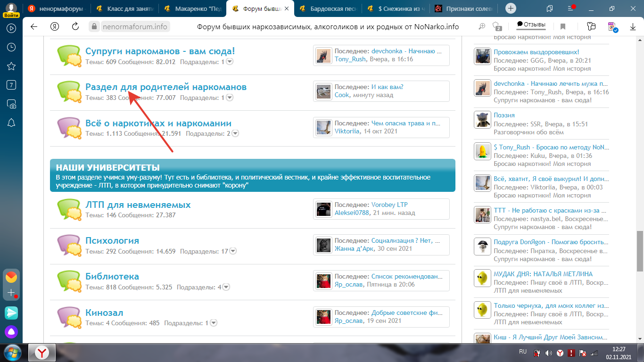This screenshot has height=362, width=644.
Task: Open the Раздел для родителей наркоманов forum
Action: tap(165, 87)
